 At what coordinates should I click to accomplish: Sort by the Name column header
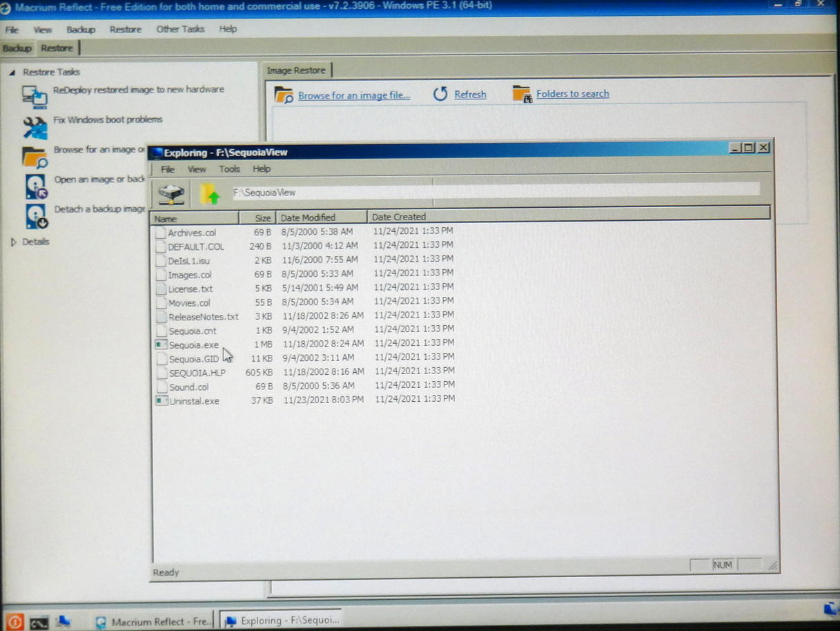(195, 218)
